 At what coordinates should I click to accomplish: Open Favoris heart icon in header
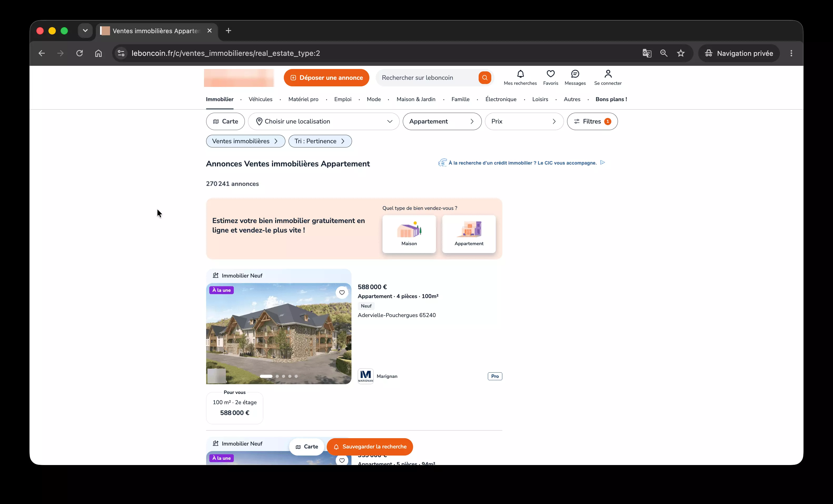(550, 77)
